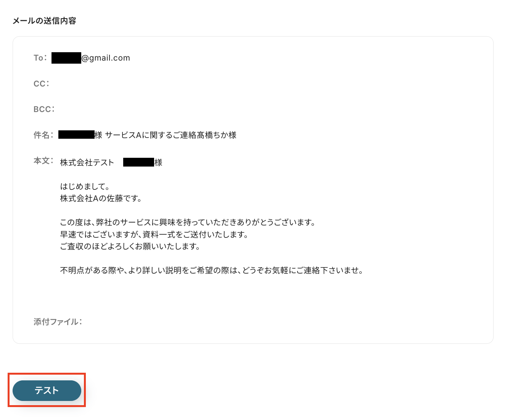Select the メールの送信内容 heading

pos(44,21)
